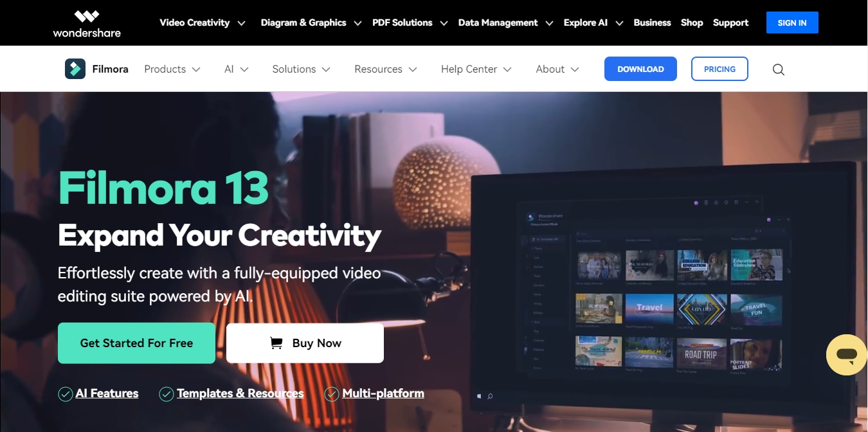The image size is (868, 432).
Task: Open the Data Management menu
Action: tap(498, 22)
